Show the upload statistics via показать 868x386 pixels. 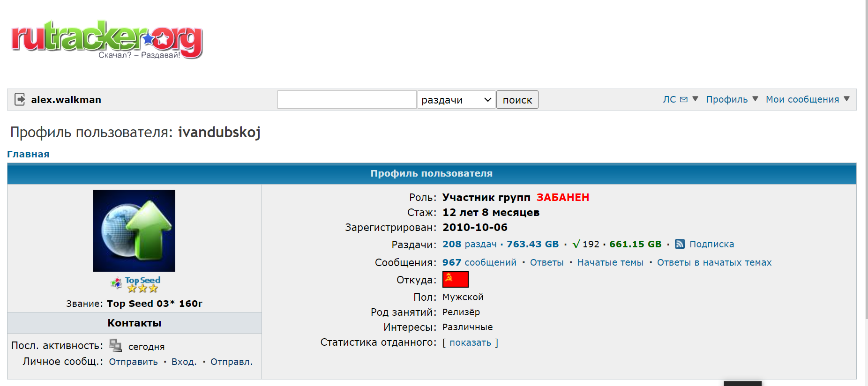470,342
